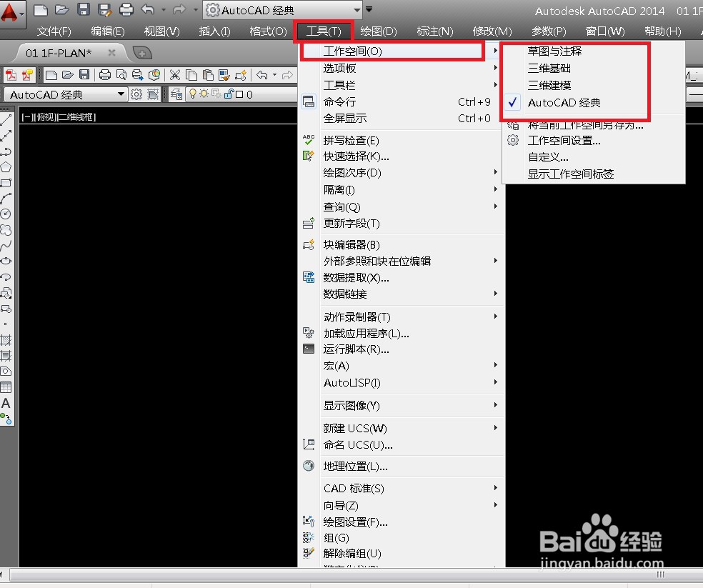Viewport: 703px width, 588px height.
Task: Click Undo arrow in quick access toolbar
Action: tap(147, 9)
